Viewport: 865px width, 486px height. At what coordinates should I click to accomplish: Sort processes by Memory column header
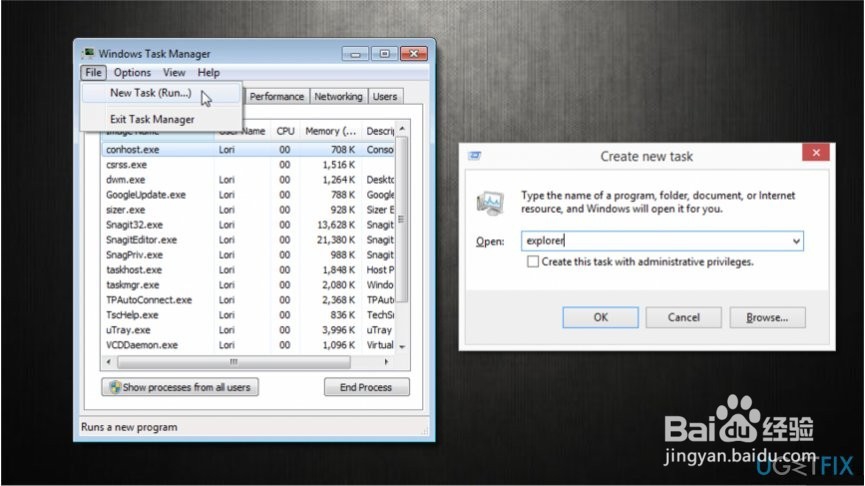[330, 131]
